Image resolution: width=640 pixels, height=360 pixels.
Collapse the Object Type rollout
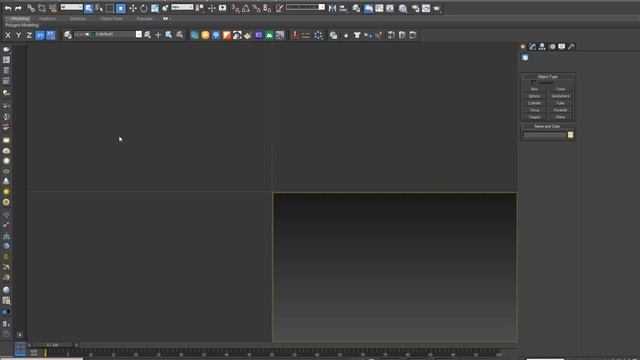[548, 76]
